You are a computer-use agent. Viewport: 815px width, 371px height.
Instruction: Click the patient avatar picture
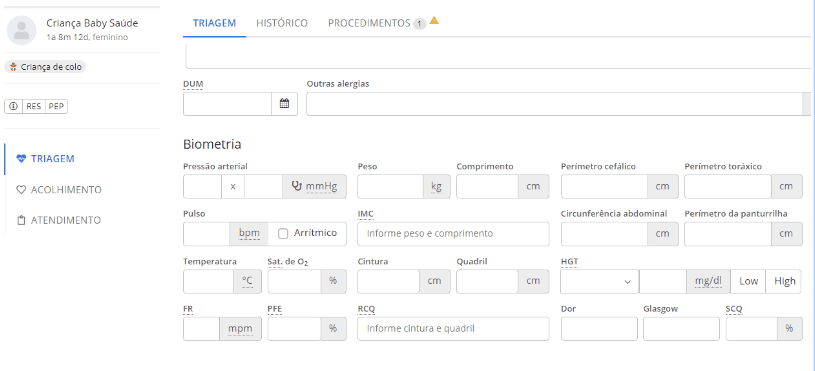coord(21,30)
